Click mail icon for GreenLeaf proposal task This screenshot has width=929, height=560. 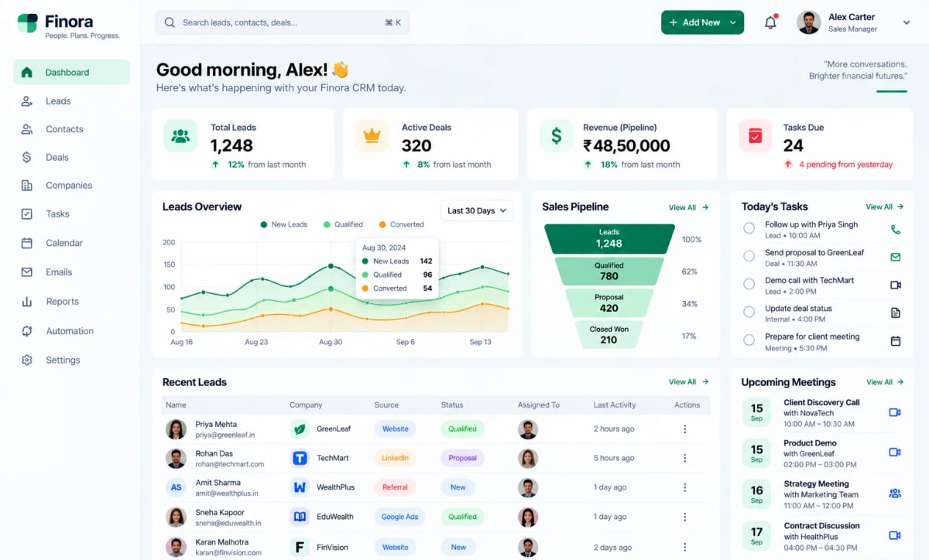tap(896, 257)
